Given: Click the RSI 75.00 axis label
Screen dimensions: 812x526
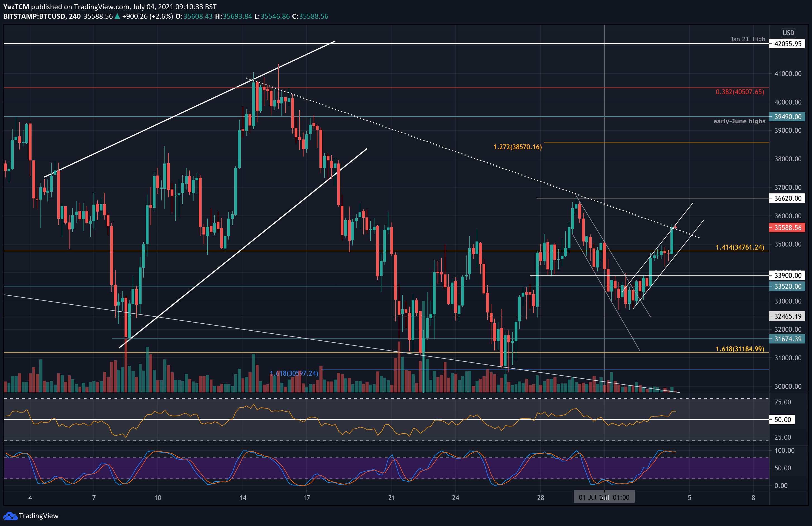Looking at the screenshot, I should (783, 402).
